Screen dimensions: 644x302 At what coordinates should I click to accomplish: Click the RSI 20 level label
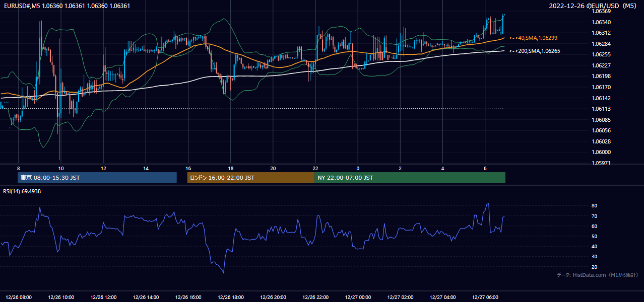(594, 267)
